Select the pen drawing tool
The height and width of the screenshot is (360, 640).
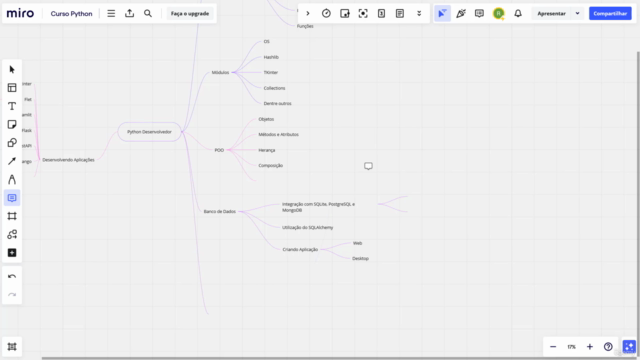12,180
